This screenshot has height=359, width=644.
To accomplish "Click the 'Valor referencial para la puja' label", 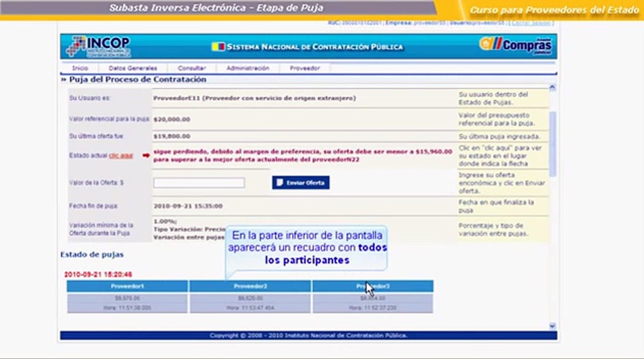I will coord(109,120).
